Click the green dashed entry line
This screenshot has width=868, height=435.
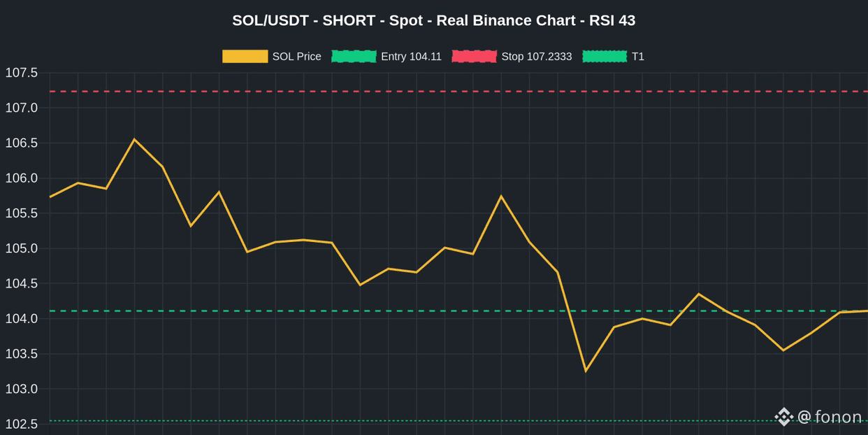click(458, 311)
